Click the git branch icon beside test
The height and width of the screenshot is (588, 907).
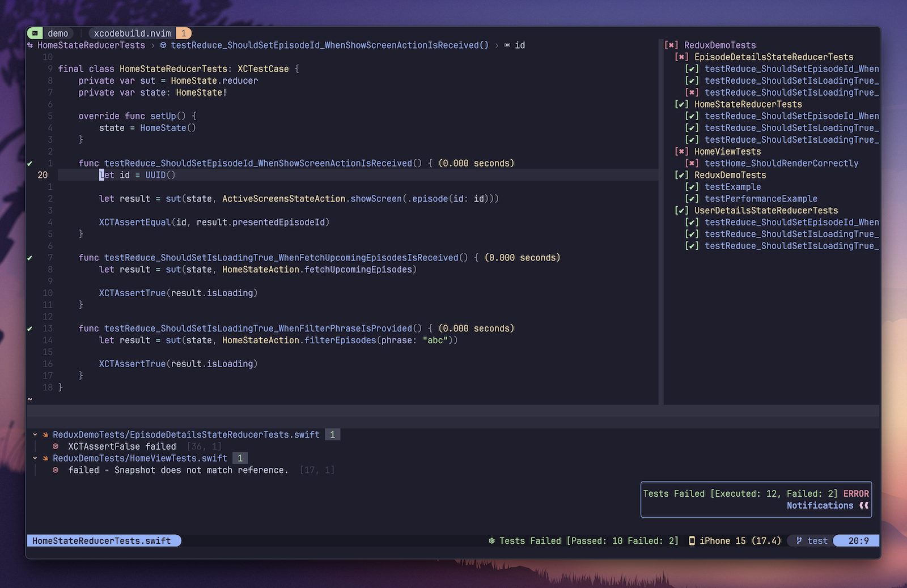pos(798,540)
